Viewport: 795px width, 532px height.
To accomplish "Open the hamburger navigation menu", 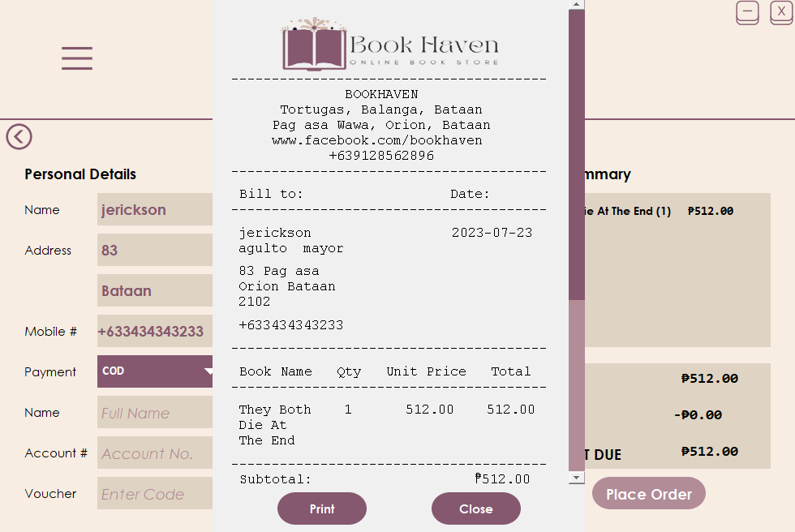I will point(76,58).
